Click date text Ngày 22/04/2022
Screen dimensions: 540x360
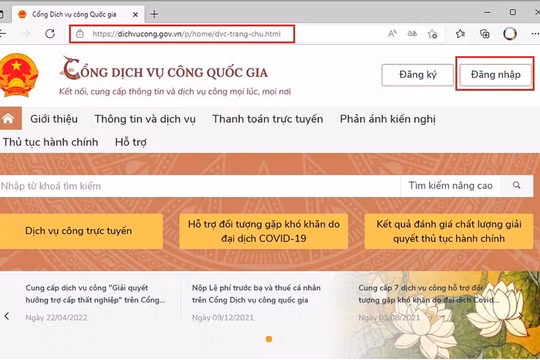[56, 317]
